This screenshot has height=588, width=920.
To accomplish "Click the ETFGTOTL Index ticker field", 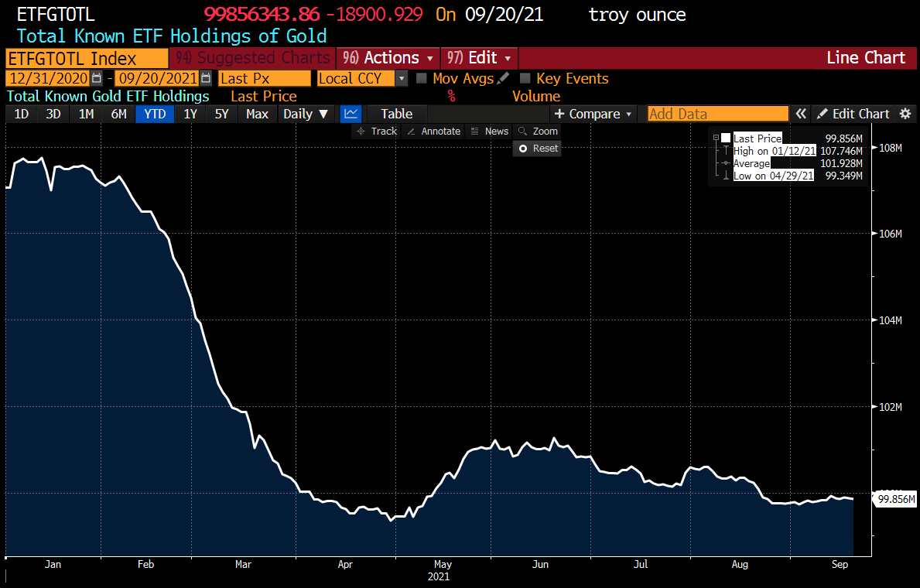I will (x=87, y=59).
